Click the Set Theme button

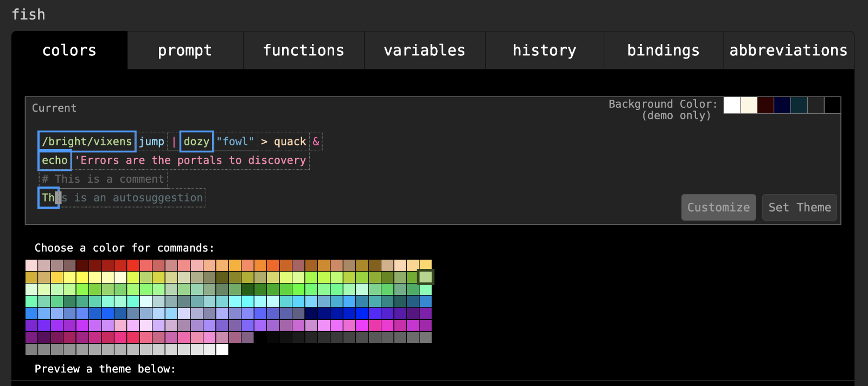(x=800, y=207)
